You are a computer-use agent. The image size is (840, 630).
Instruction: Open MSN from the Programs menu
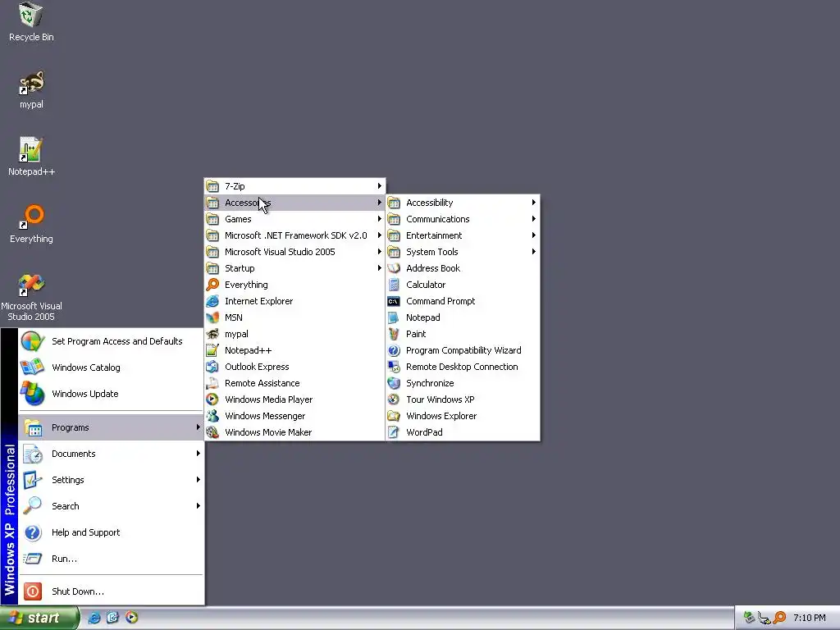click(294, 317)
